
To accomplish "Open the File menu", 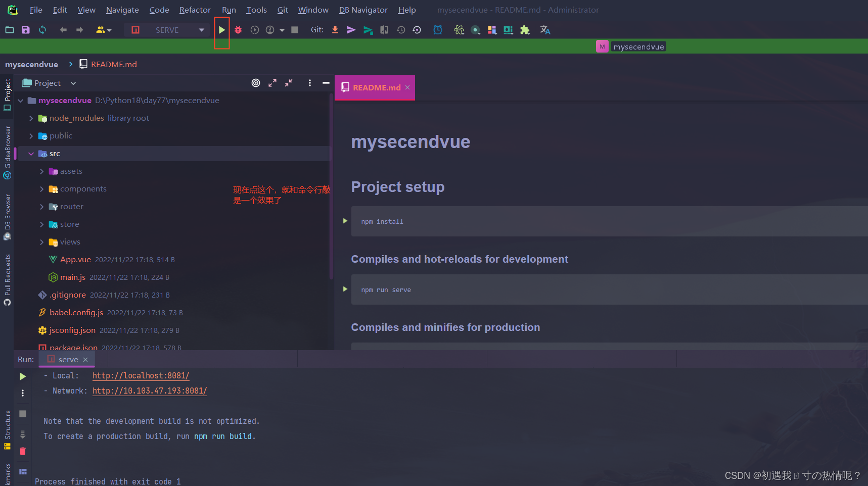I will tap(36, 10).
